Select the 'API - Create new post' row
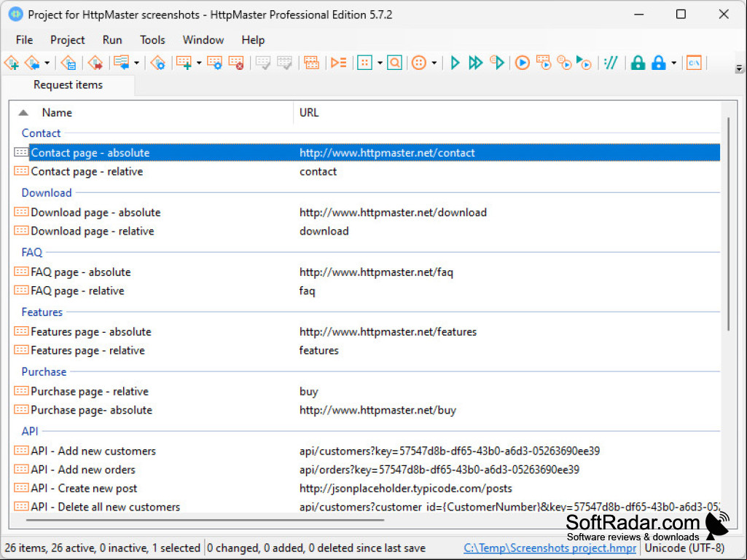This screenshot has width=747, height=560. (x=367, y=488)
